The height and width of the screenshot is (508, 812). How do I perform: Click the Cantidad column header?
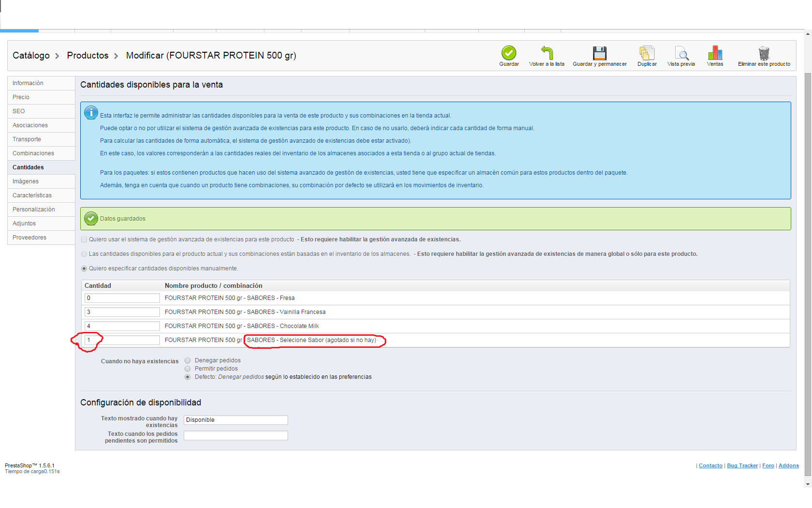(x=98, y=286)
